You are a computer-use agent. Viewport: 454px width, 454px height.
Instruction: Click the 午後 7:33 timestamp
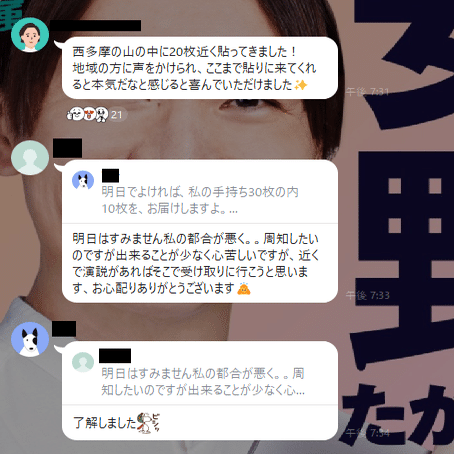click(x=367, y=295)
